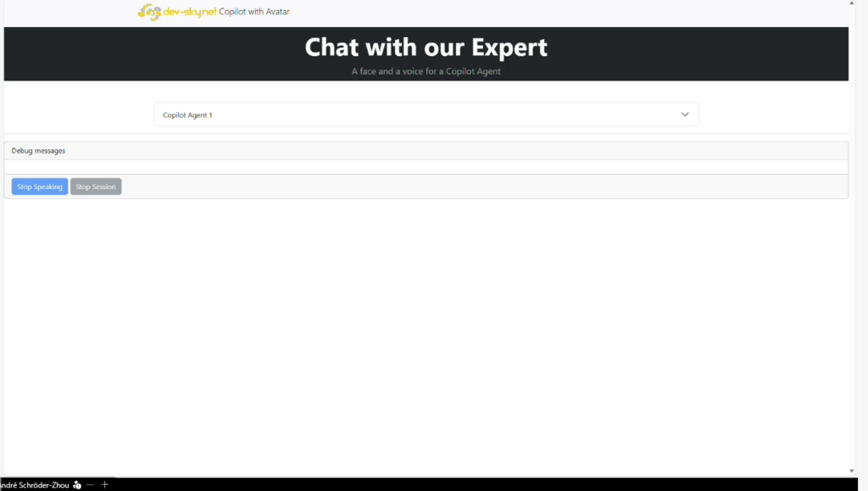The height and width of the screenshot is (491, 868).
Task: Open the Copilot Agent 1 dropdown
Action: click(426, 114)
